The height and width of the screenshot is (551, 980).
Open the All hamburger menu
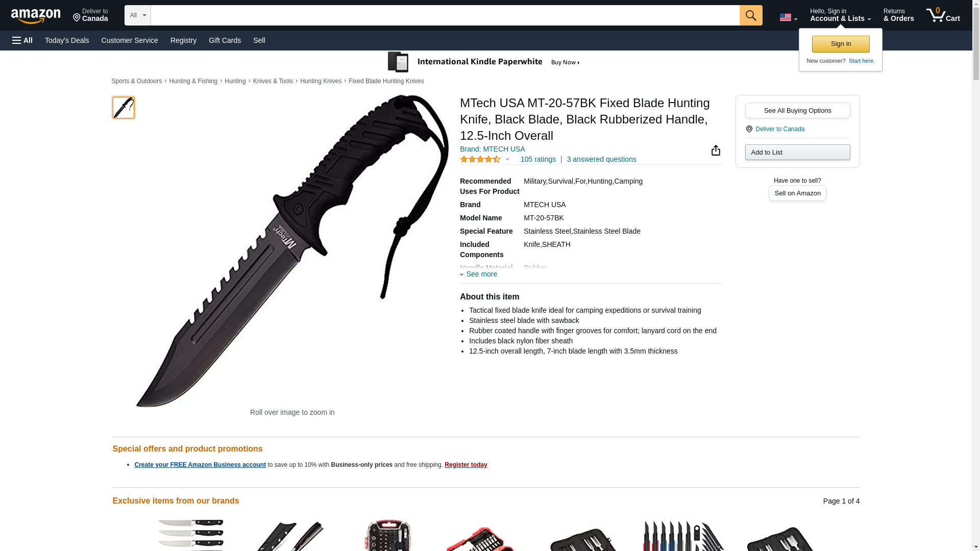pos(22,40)
